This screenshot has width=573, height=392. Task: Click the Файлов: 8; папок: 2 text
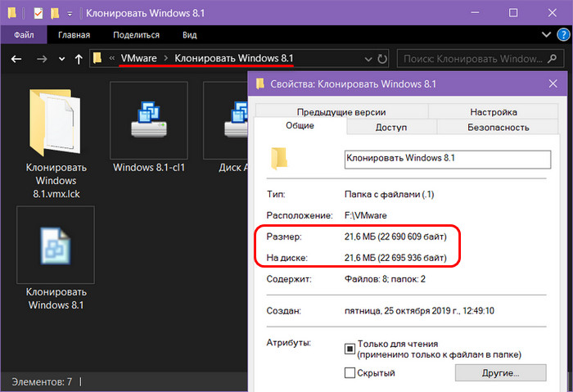pos(386,279)
